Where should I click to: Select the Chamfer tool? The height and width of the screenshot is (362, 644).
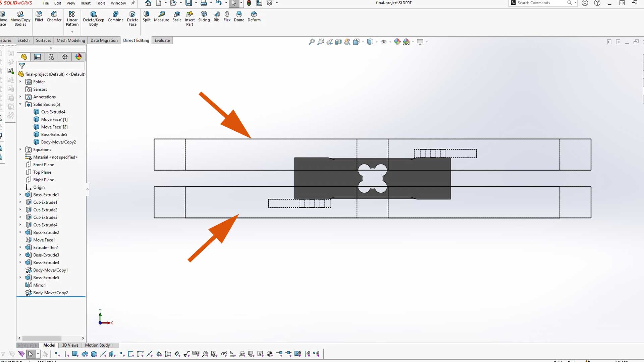[54, 16]
